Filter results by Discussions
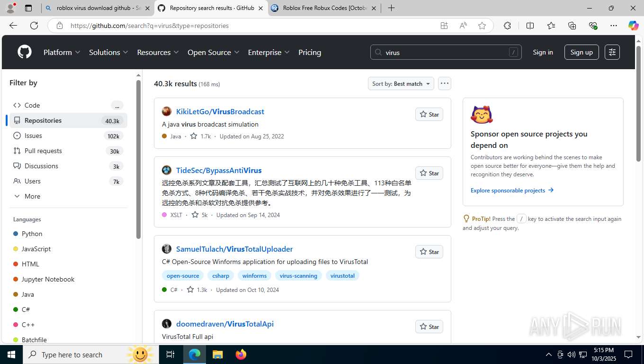Image resolution: width=644 pixels, height=364 pixels. click(x=68, y=166)
